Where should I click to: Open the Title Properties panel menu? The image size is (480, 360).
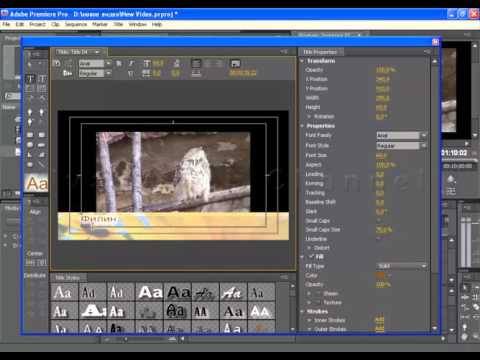pos(427,52)
